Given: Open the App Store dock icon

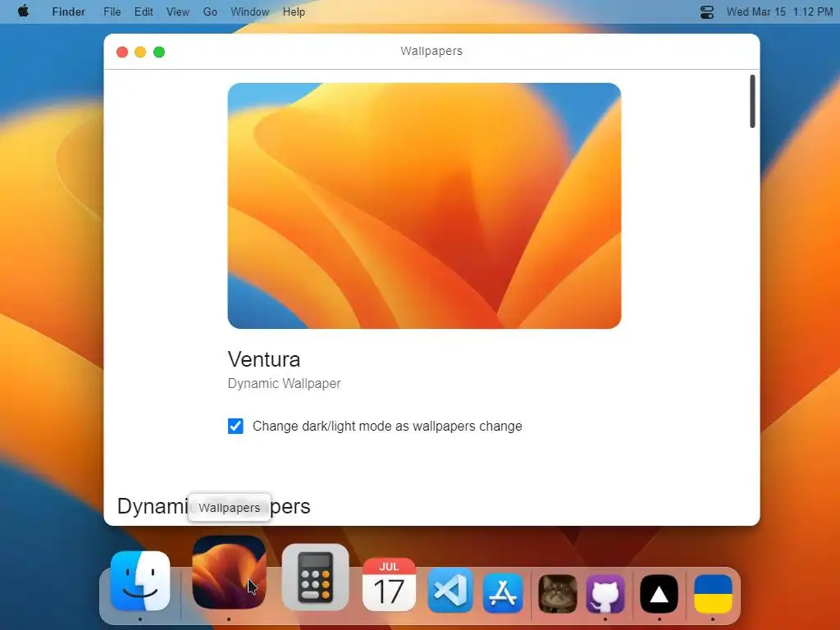Looking at the screenshot, I should tap(503, 592).
